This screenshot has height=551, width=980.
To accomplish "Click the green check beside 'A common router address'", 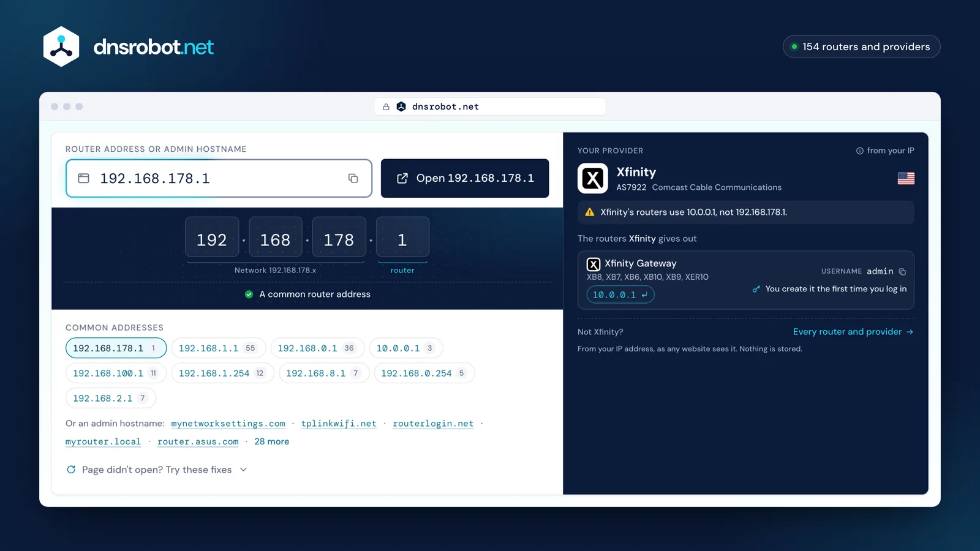I will [x=249, y=294].
